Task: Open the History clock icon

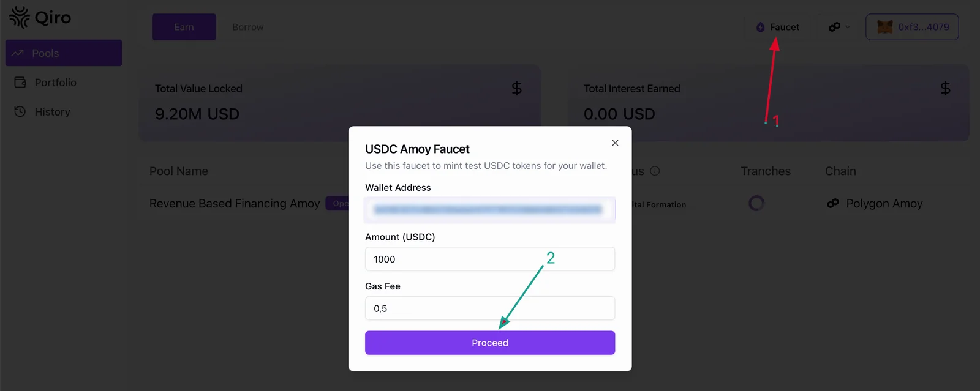Action: [x=20, y=112]
